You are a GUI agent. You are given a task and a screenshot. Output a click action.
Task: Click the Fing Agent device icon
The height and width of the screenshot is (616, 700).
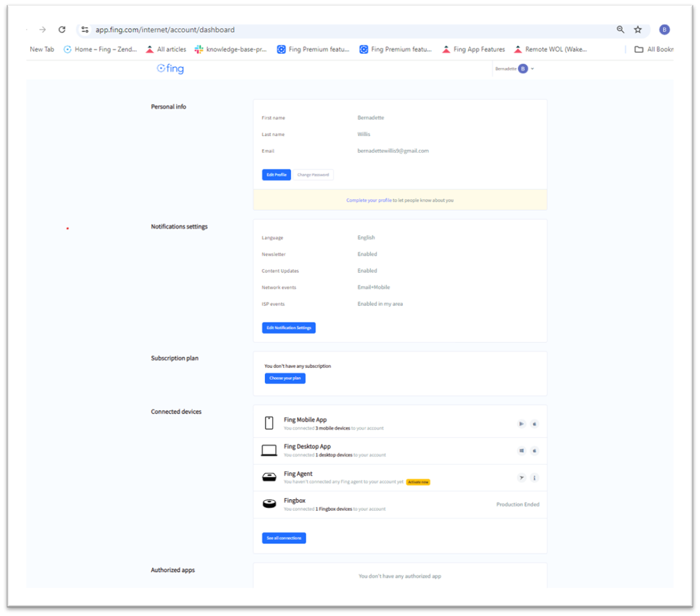pos(269,477)
